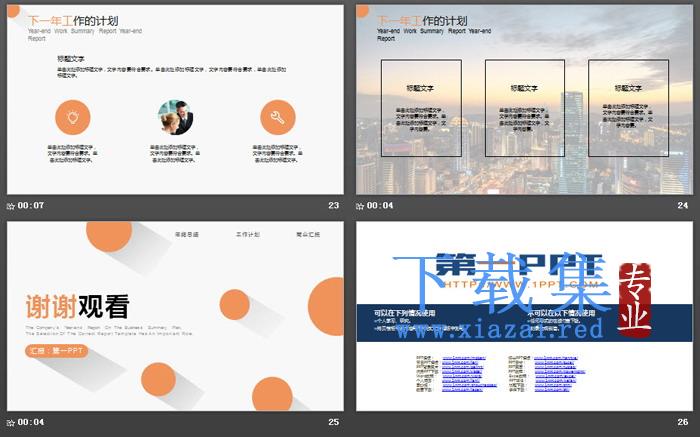Click transition star icon under slide 25
Image resolution: width=700 pixels, height=437 pixels.
11,422
